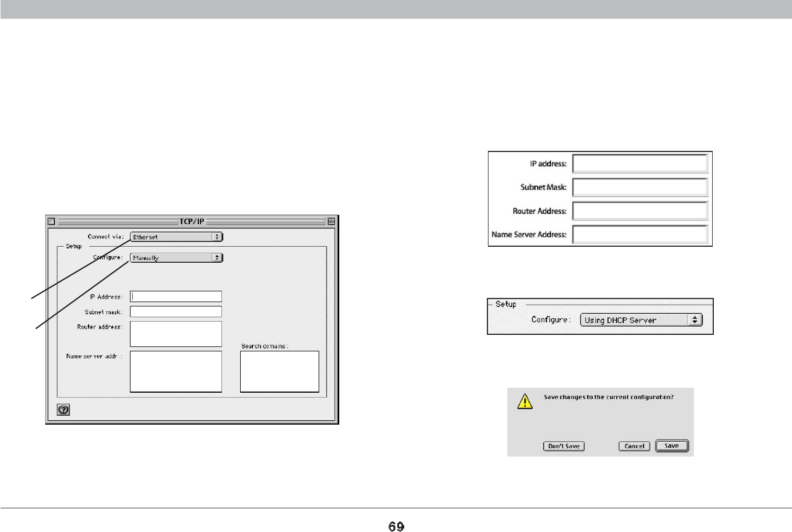Screen dimensions: 792x532
Task: Click the warning triangle icon in save dialog
Action: pos(525,401)
